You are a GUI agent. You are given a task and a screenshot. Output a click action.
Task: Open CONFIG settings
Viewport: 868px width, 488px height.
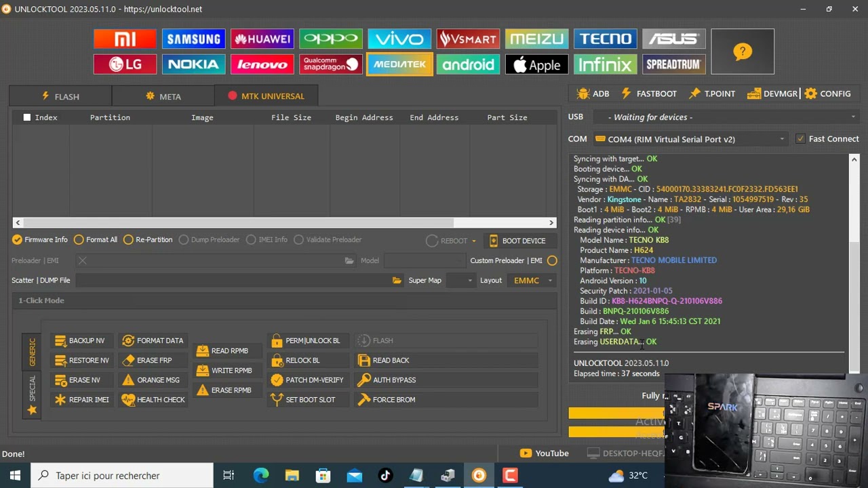[x=827, y=94]
